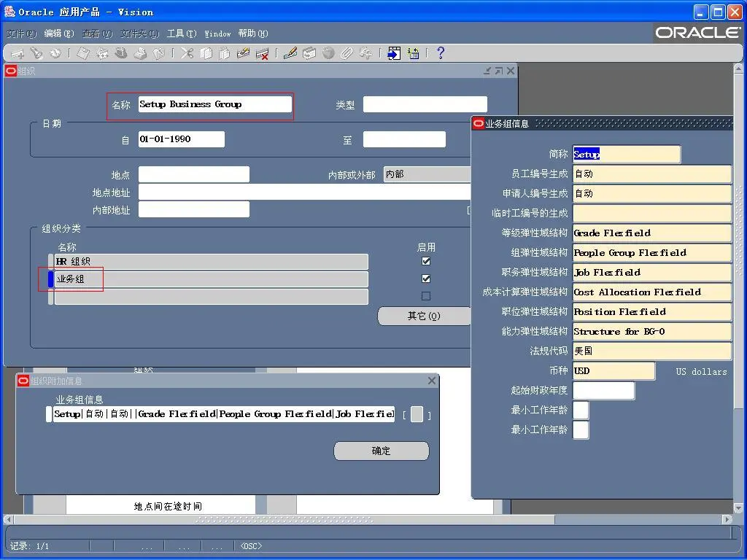
Task: Click the 币种 field containing USD
Action: (x=614, y=370)
